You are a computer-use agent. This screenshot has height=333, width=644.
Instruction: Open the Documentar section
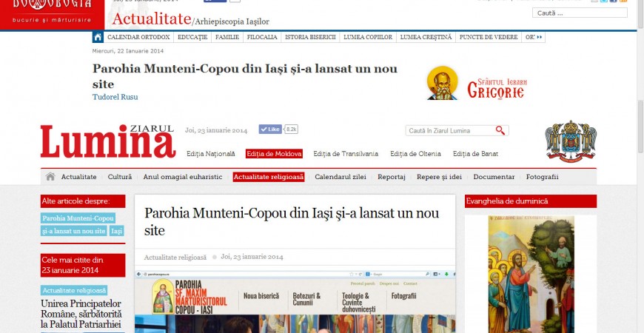click(494, 177)
